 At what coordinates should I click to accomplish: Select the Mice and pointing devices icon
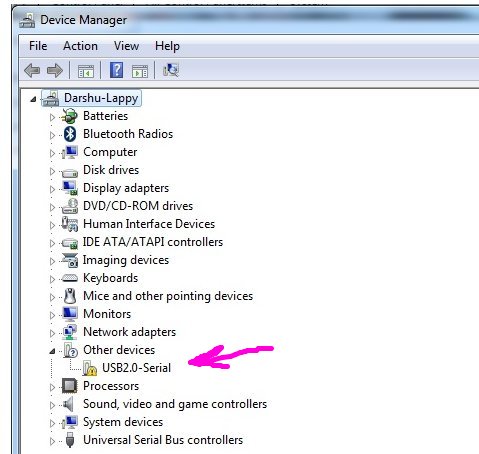[x=70, y=296]
